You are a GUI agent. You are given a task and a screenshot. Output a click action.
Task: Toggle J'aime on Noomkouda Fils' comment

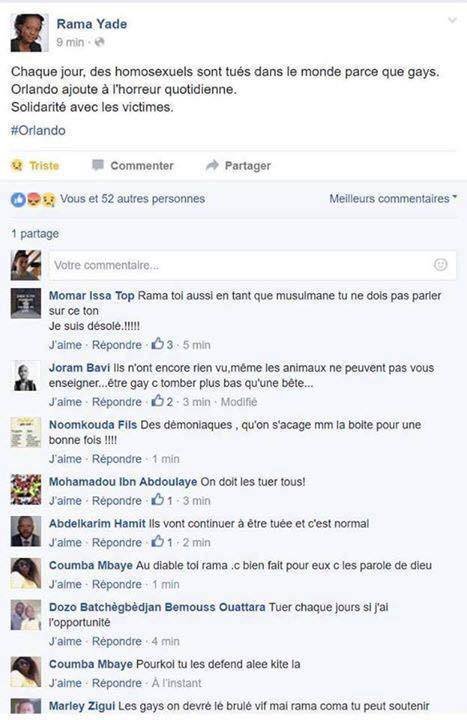pyautogui.click(x=65, y=459)
